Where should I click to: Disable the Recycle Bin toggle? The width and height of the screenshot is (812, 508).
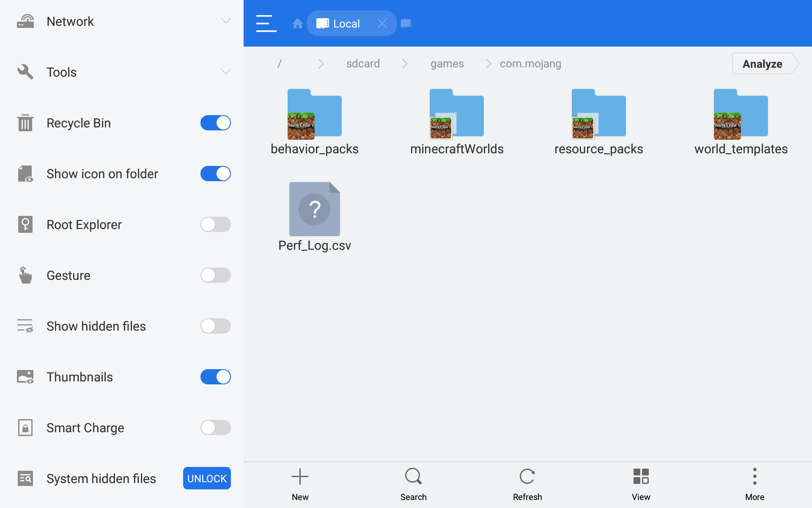click(215, 123)
